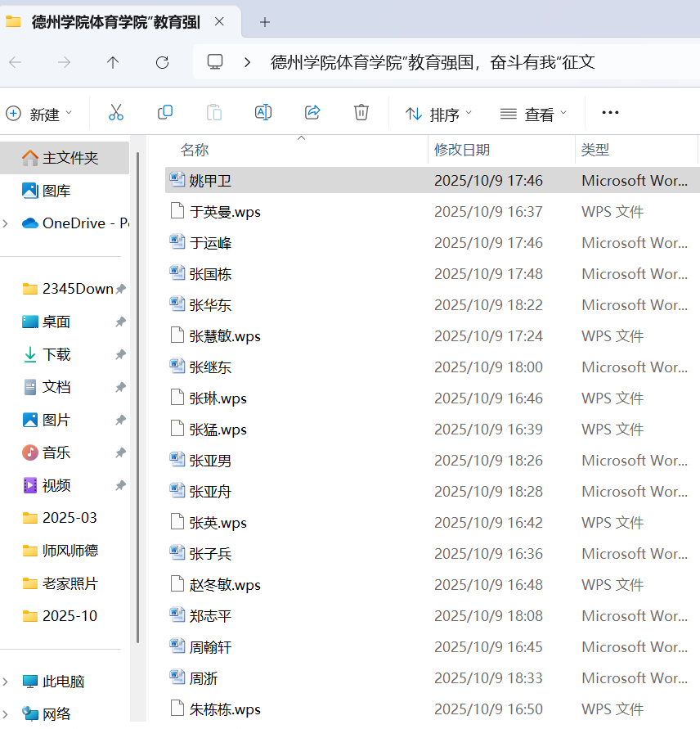Click the Delete trash can icon

point(361,113)
